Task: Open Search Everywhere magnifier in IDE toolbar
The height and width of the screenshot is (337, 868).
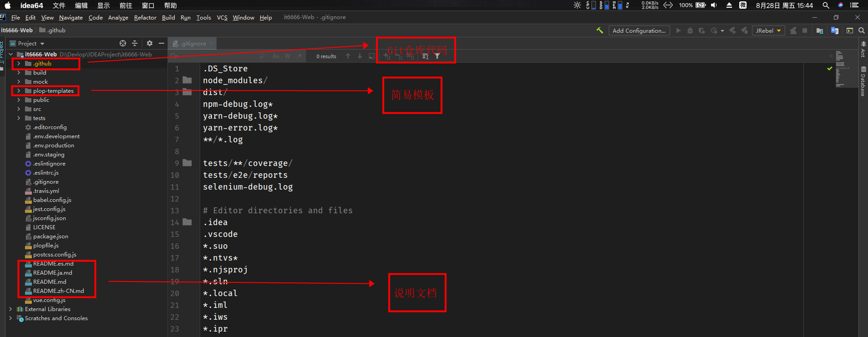Action: [x=861, y=30]
